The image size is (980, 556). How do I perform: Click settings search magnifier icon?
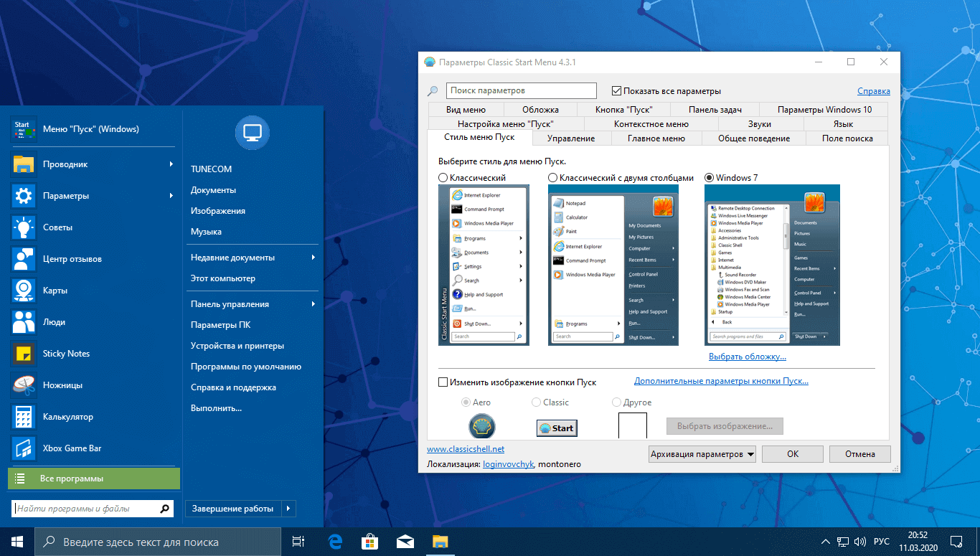432,91
